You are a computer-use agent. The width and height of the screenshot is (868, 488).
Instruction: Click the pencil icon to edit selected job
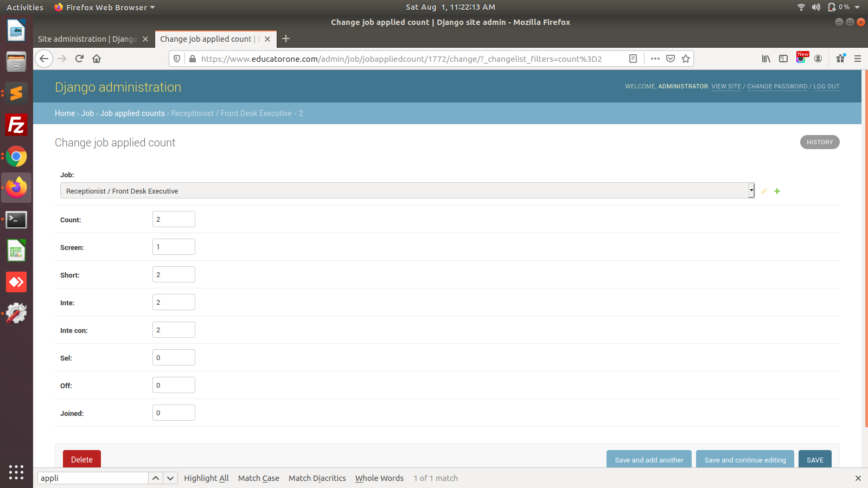764,191
